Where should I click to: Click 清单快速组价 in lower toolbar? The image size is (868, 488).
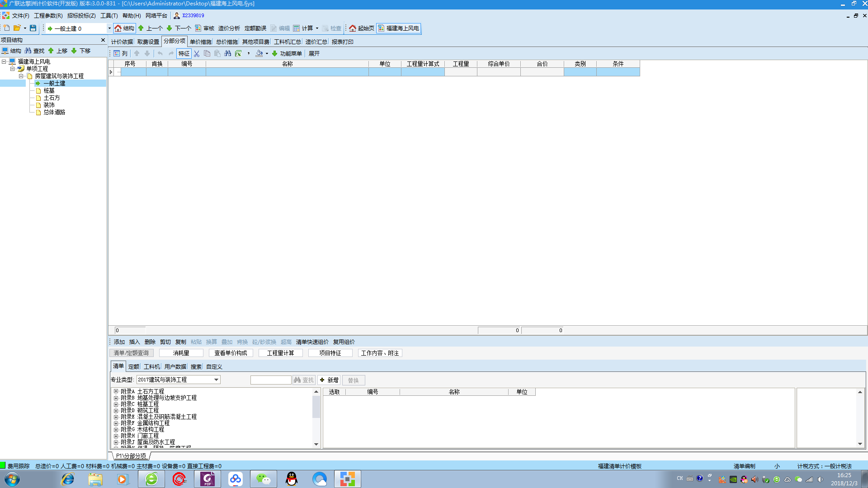312,342
